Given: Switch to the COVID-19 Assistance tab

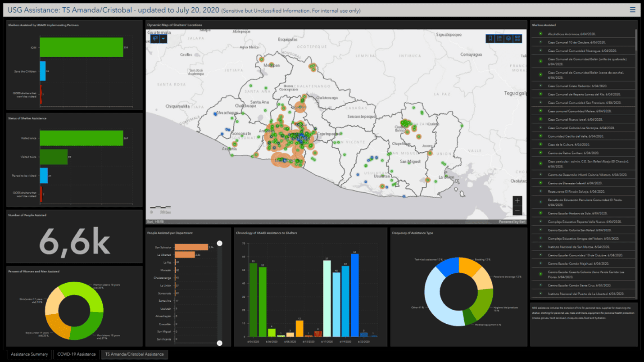Looking at the screenshot, I should point(76,354).
